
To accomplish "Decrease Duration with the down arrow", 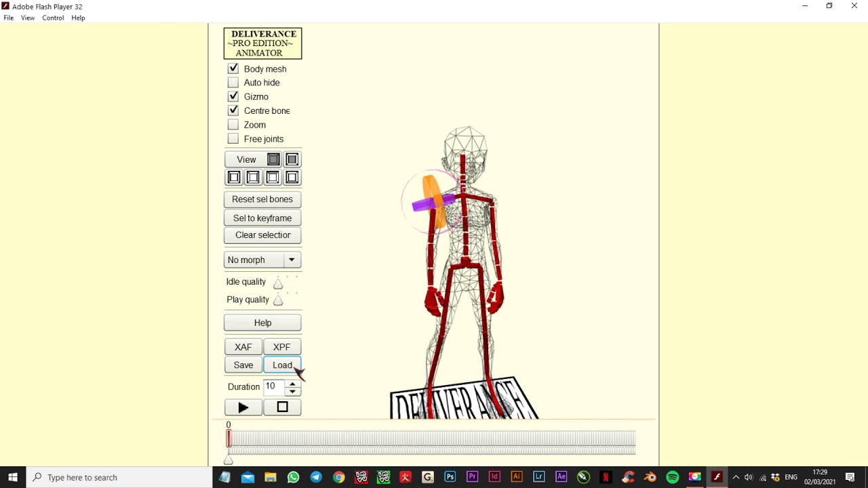I will [292, 391].
